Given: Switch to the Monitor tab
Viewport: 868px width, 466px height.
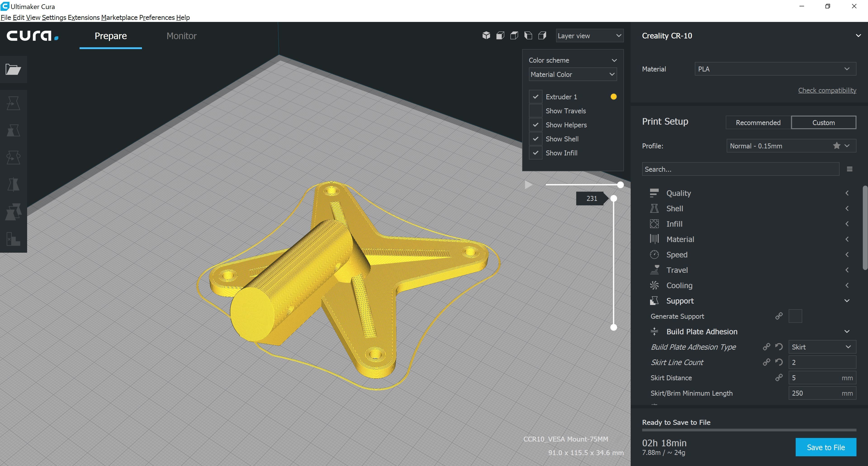Looking at the screenshot, I should (181, 36).
